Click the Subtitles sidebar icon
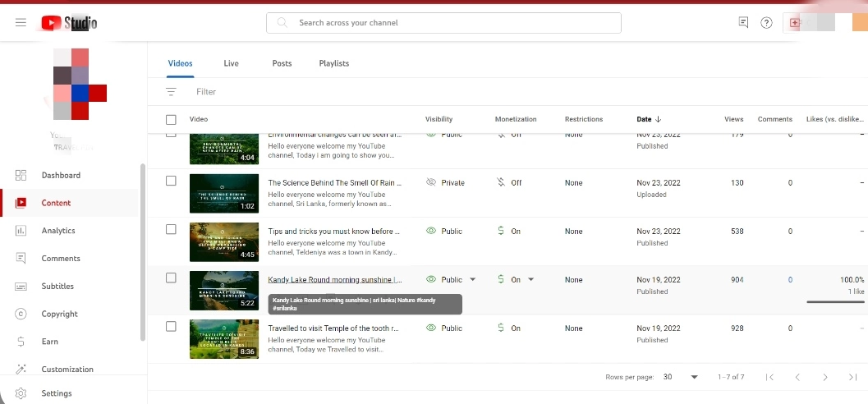Screen dimensions: 868x404 point(21,286)
